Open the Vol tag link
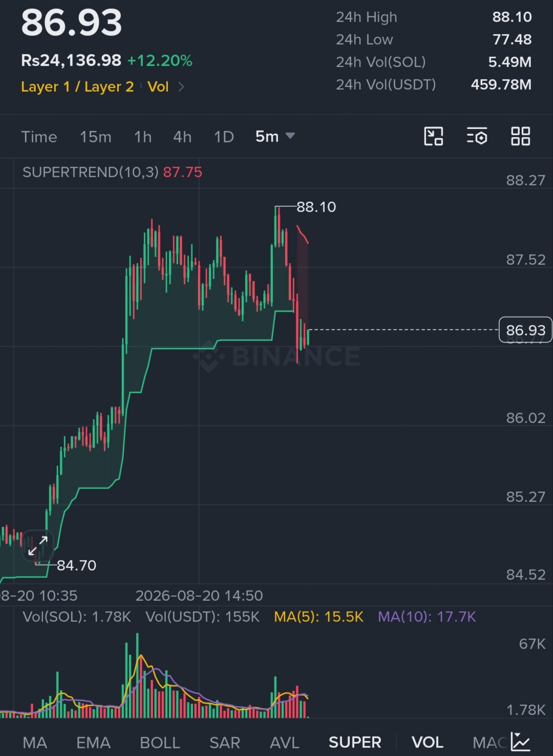The width and height of the screenshot is (553, 756). pyautogui.click(x=158, y=87)
